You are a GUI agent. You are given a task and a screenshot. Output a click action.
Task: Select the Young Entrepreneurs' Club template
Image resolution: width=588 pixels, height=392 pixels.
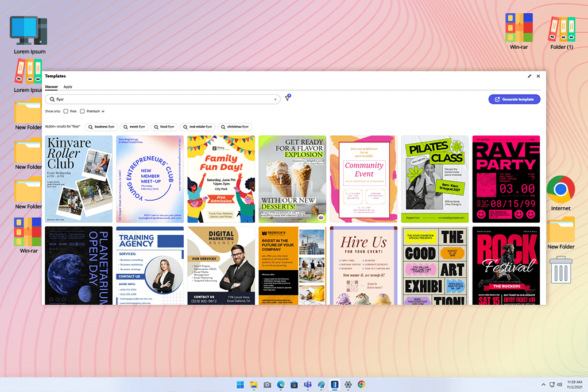(x=150, y=179)
